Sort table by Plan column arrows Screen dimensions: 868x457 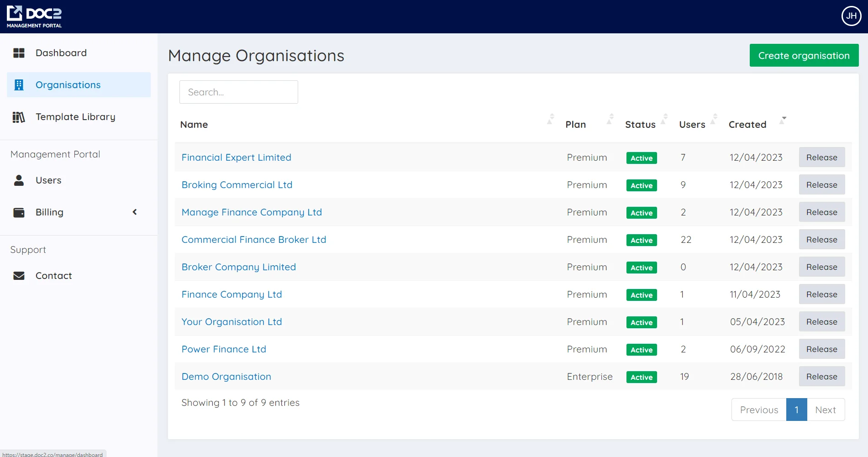point(610,119)
